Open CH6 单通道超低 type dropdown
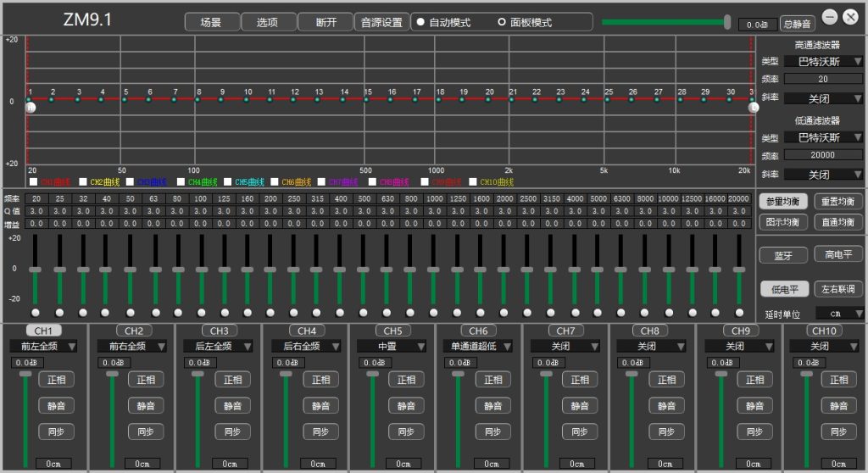Screen dimensions: 868x473 [x=478, y=346]
